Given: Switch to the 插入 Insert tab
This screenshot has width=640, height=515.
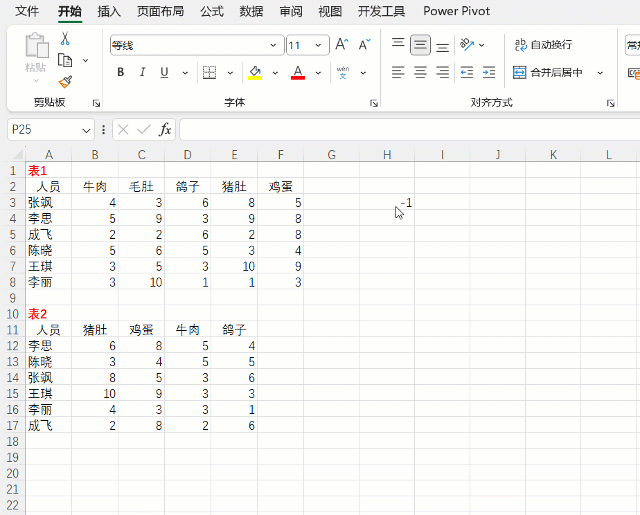Looking at the screenshot, I should (109, 11).
